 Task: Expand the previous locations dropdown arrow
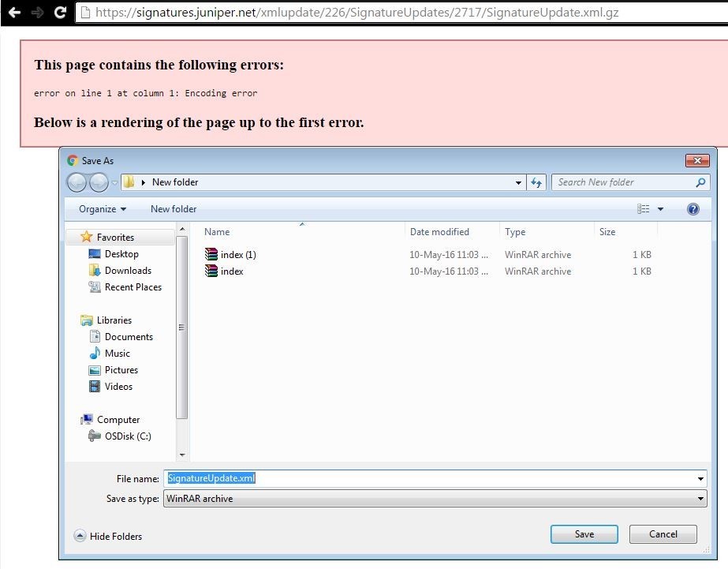click(x=518, y=182)
